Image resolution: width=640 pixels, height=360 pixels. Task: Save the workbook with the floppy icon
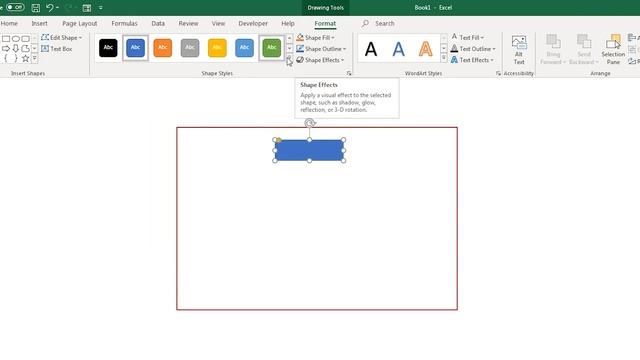pos(36,8)
